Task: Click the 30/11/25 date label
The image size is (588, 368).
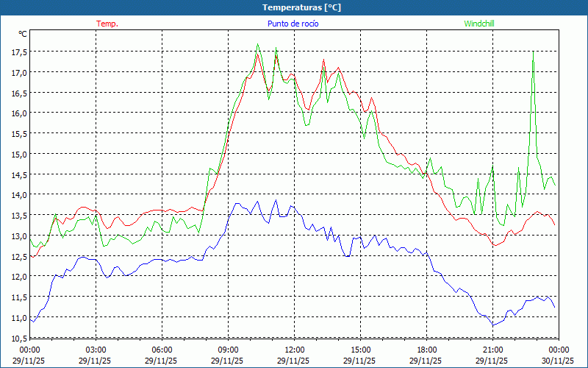Action: [559, 361]
